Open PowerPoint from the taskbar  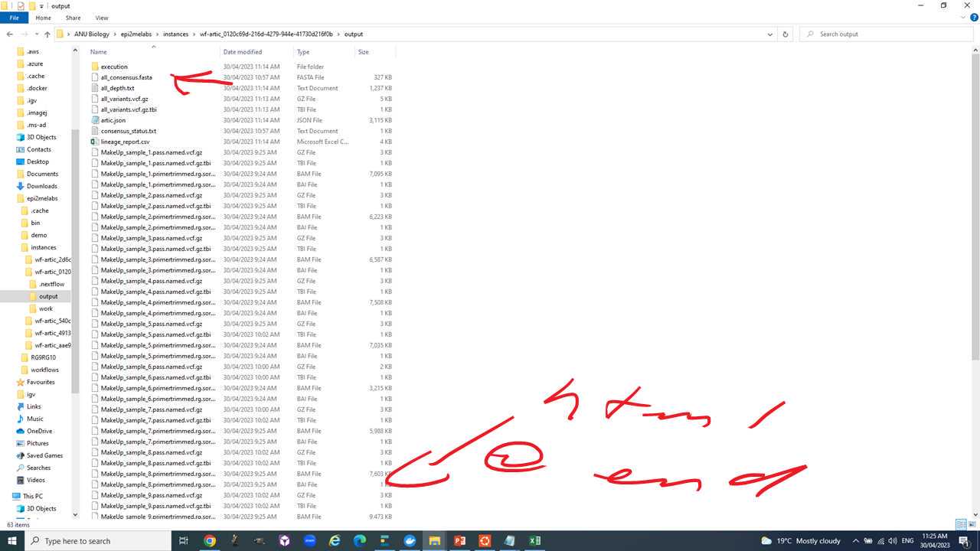click(x=459, y=541)
